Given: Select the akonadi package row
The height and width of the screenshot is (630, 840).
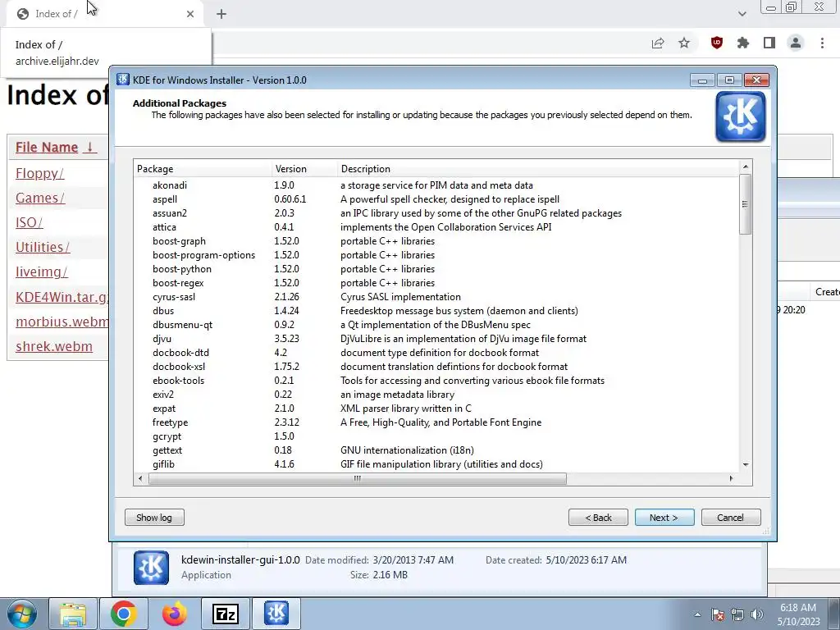Looking at the screenshot, I should (x=436, y=185).
